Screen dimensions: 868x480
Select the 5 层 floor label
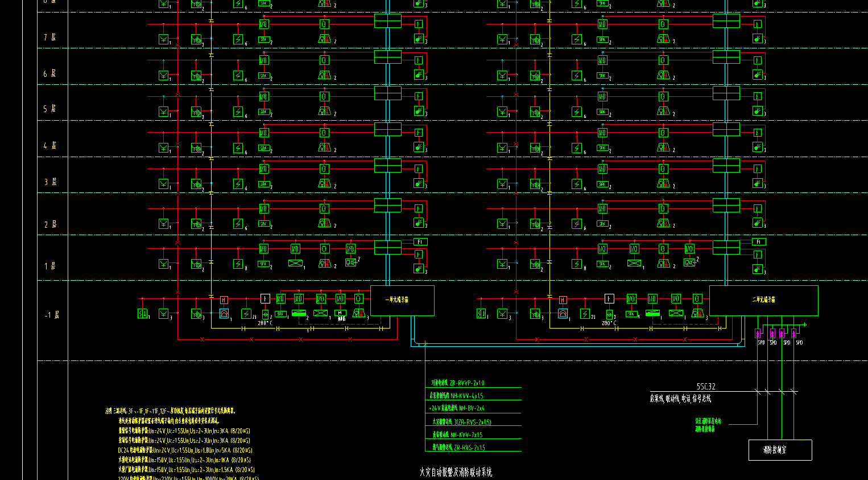pos(50,108)
